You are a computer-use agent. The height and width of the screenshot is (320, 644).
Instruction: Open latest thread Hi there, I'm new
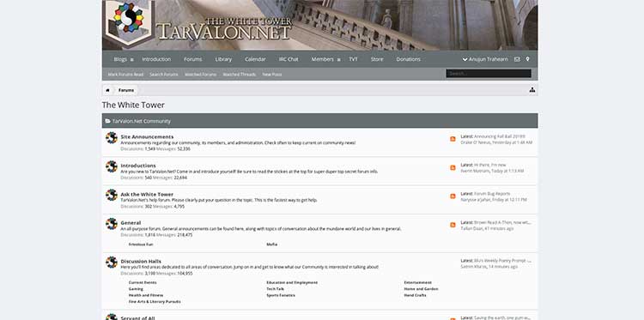pyautogui.click(x=490, y=165)
